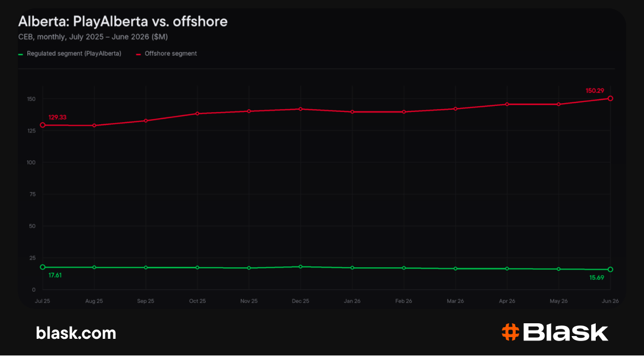The height and width of the screenshot is (356, 644).
Task: Select the Oct 25 offshore data point
Action: coord(197,114)
